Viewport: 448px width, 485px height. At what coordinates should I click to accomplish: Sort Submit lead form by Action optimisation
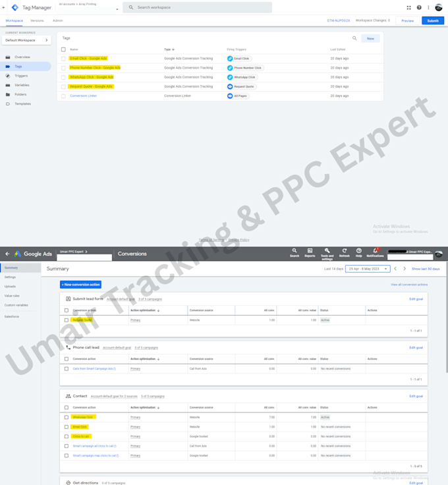145,310
